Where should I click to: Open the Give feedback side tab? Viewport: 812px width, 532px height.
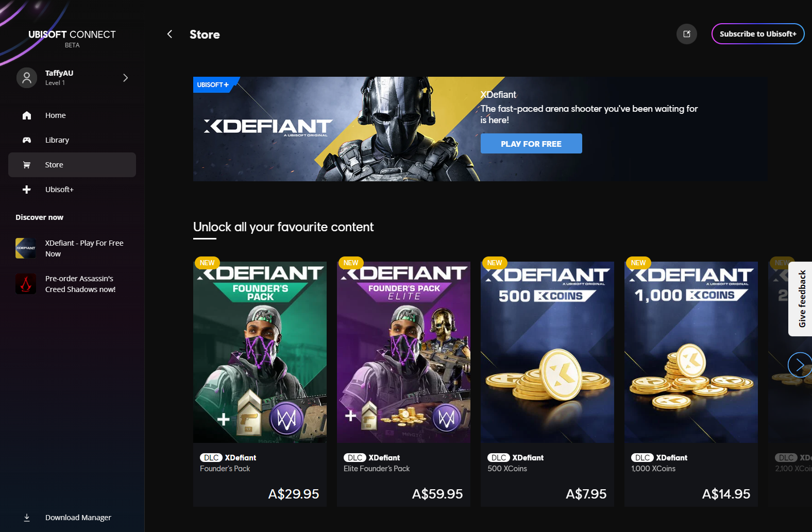(x=801, y=299)
